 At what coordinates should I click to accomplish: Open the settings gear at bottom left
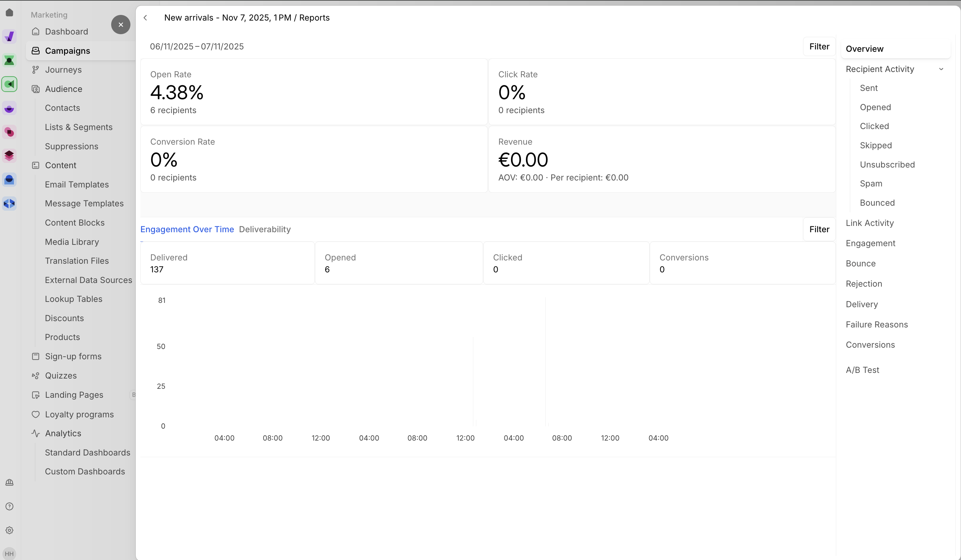[x=10, y=530]
